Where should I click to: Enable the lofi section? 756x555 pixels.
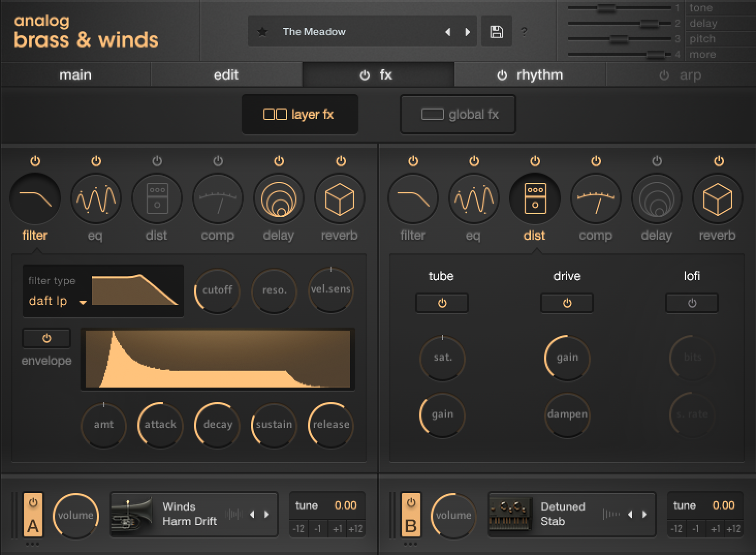(691, 303)
